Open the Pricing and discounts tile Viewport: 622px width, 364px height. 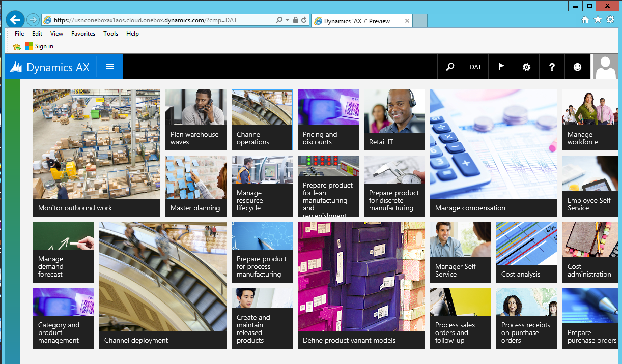point(328,120)
